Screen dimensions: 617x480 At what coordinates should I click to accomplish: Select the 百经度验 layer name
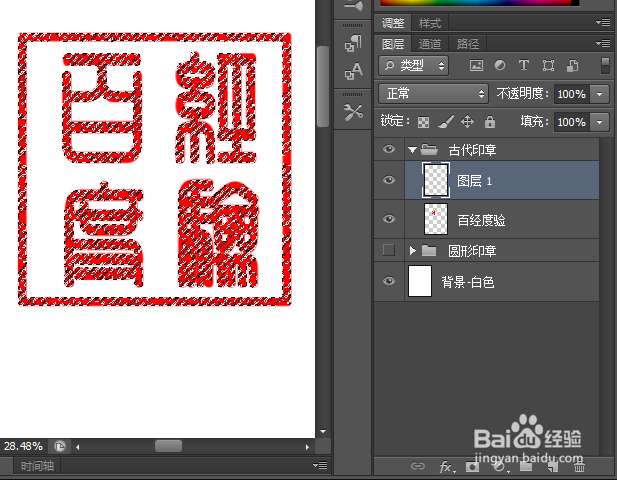point(481,220)
